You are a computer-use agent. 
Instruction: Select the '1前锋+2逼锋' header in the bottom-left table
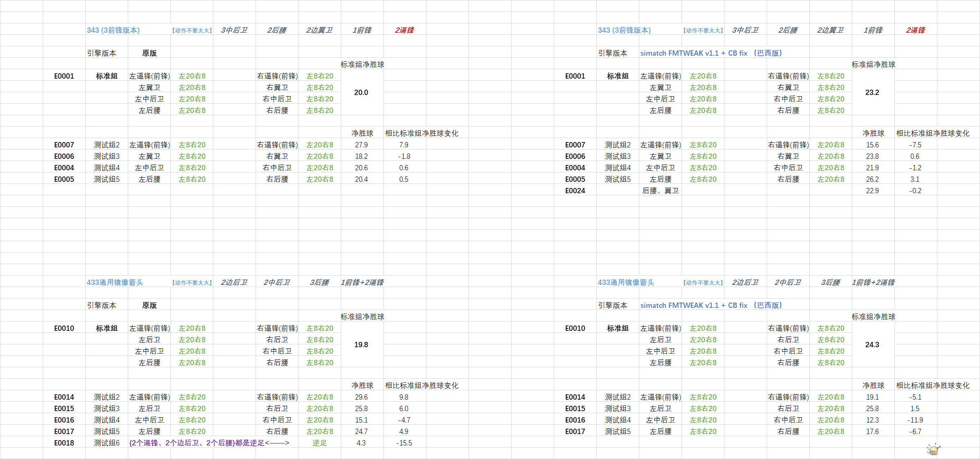[362, 283]
